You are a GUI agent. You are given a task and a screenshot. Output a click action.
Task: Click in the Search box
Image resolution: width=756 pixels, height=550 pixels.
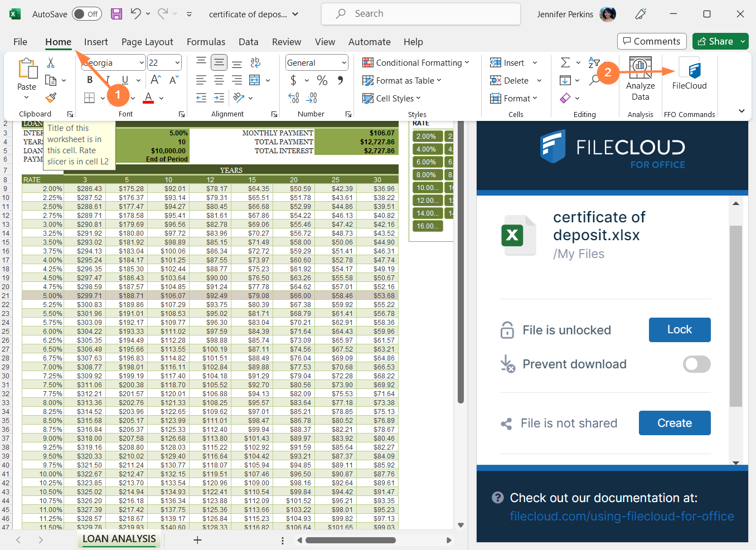coord(421,14)
